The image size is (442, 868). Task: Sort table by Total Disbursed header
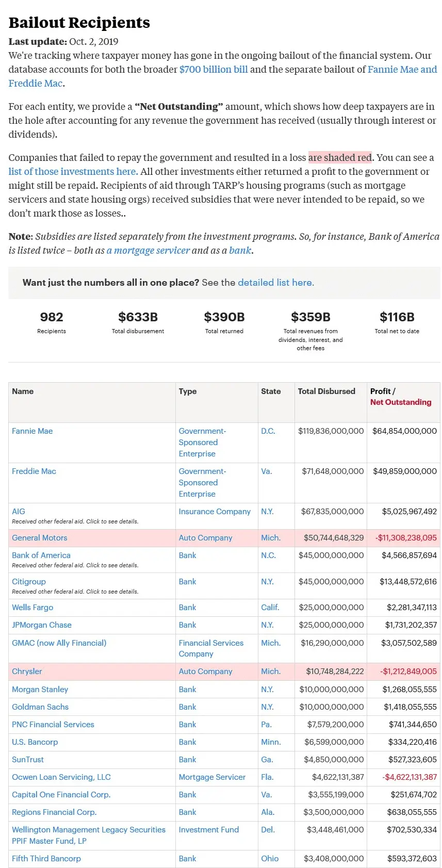click(x=326, y=391)
